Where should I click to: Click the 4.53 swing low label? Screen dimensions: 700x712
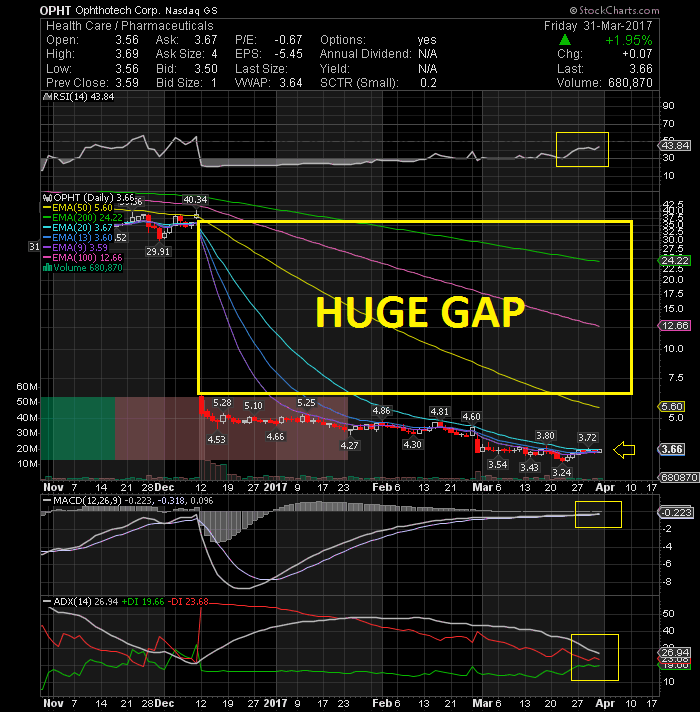click(x=217, y=439)
